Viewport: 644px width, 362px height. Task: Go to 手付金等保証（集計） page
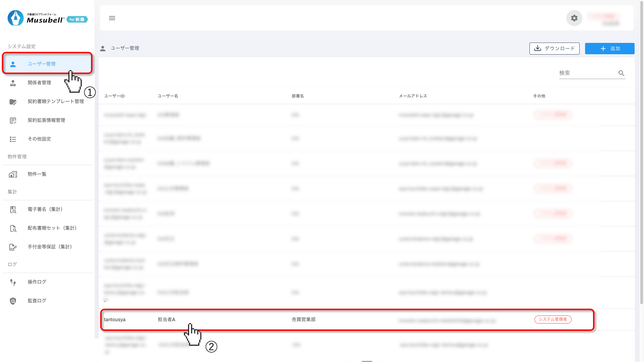point(50,247)
